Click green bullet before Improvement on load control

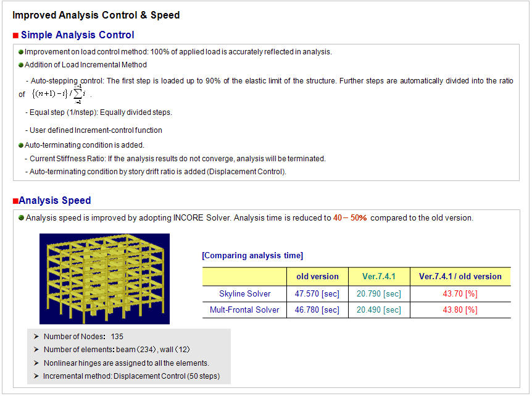(21, 52)
